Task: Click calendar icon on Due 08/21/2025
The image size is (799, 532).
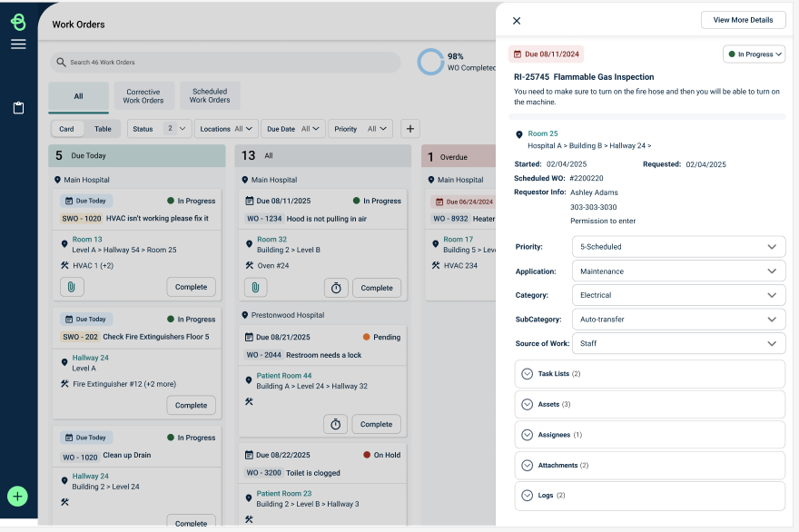Action: point(249,338)
